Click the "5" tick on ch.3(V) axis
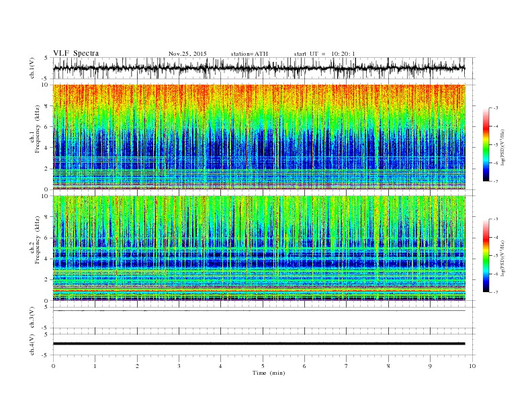This screenshot has width=532, height=411. click(46, 307)
